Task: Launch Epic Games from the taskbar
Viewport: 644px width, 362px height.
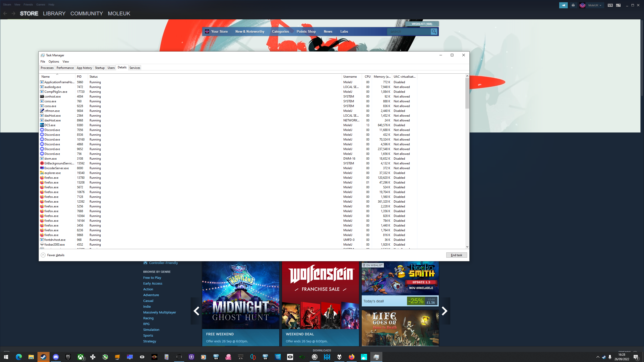Action: click(x=68, y=357)
